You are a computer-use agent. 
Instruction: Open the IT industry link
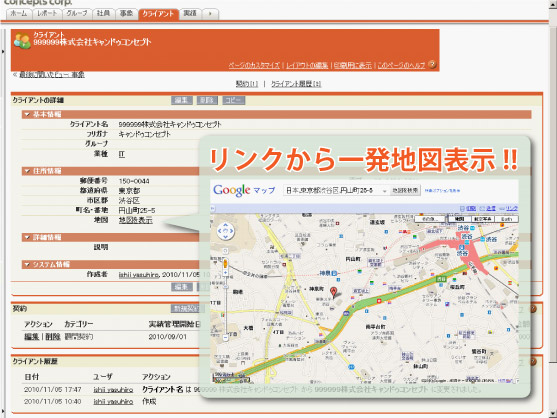point(121,154)
